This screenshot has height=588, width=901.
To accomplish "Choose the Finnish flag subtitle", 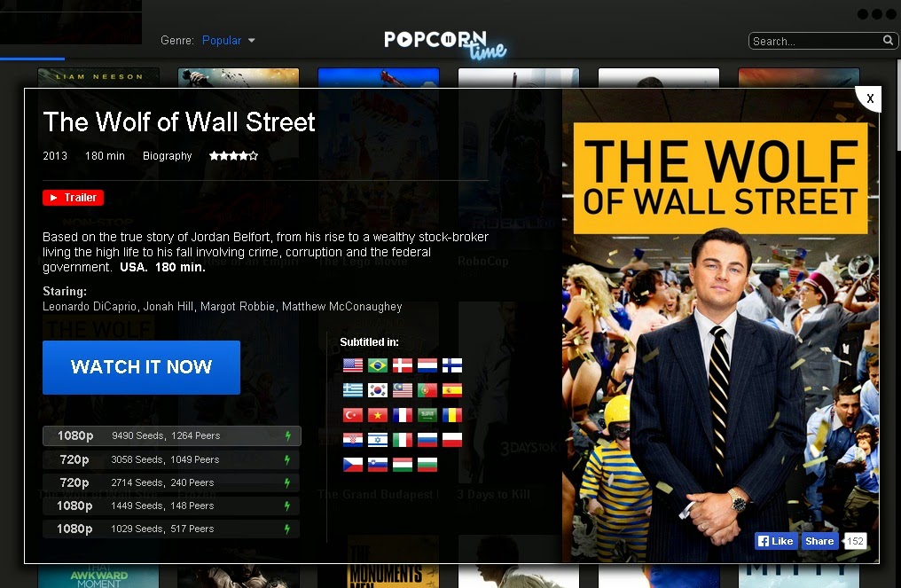I will (451, 365).
